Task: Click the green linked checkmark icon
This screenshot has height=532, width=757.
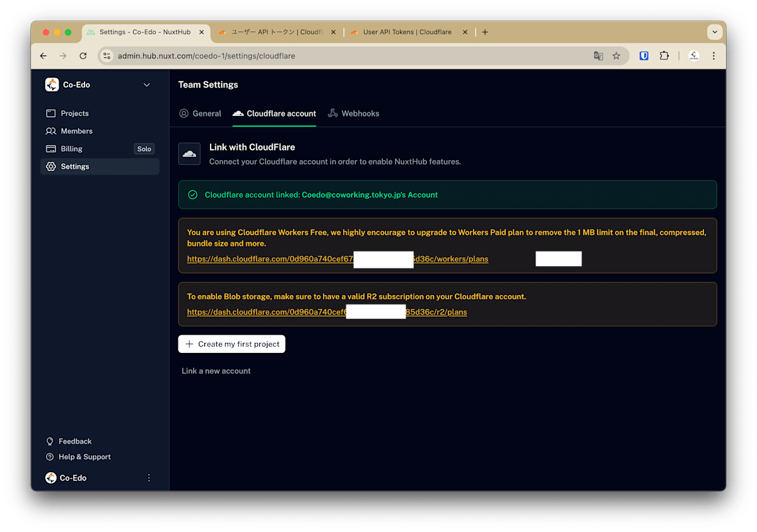Action: pos(192,195)
